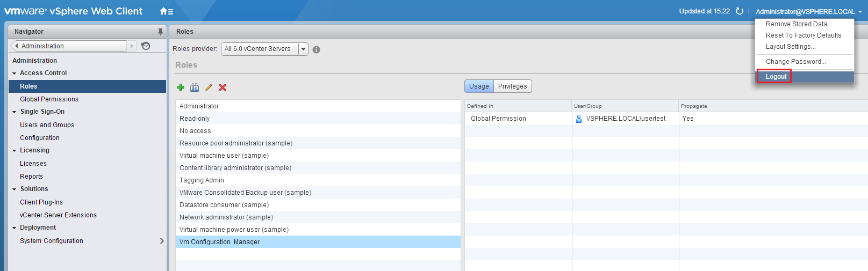Select Content library administrator (sample) role
The image size is (868, 271).
[x=318, y=168]
